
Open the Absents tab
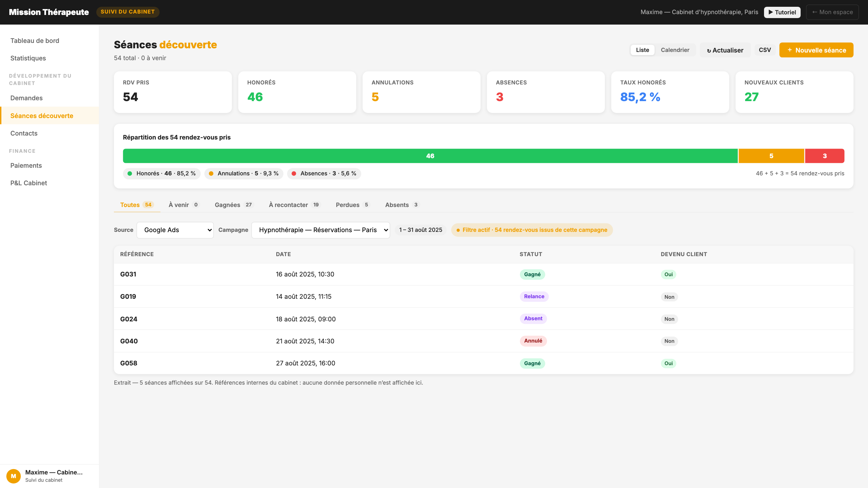point(402,205)
